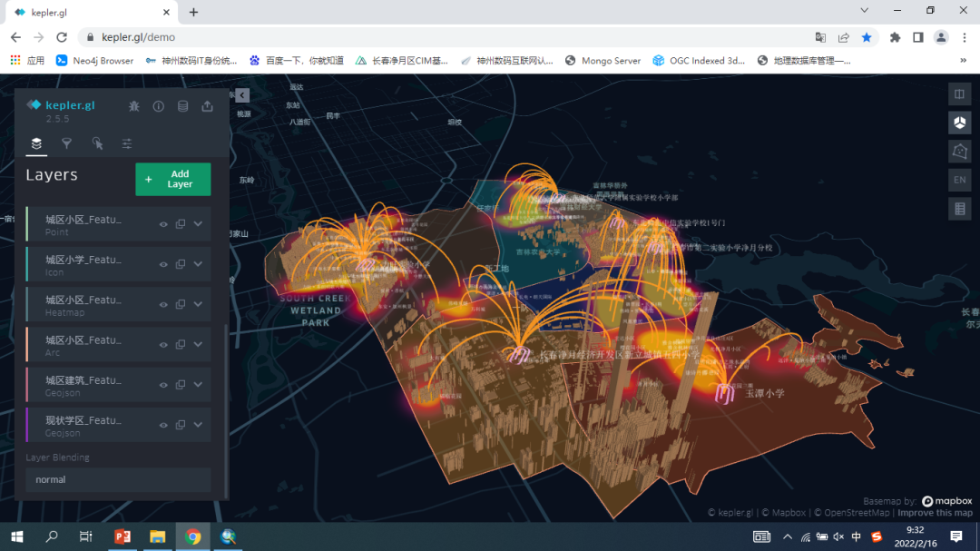This screenshot has width=980, height=551.
Task: Duplicate the Heatmap layer
Action: click(x=181, y=304)
